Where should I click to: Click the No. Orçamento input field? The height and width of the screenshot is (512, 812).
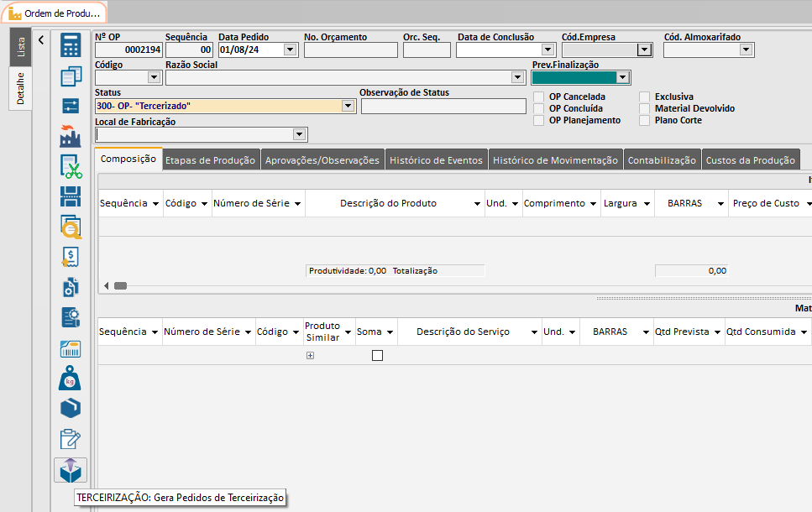click(x=351, y=50)
